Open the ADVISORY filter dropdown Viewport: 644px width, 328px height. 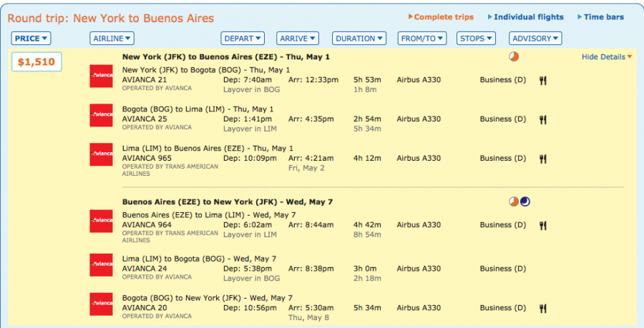pos(535,39)
